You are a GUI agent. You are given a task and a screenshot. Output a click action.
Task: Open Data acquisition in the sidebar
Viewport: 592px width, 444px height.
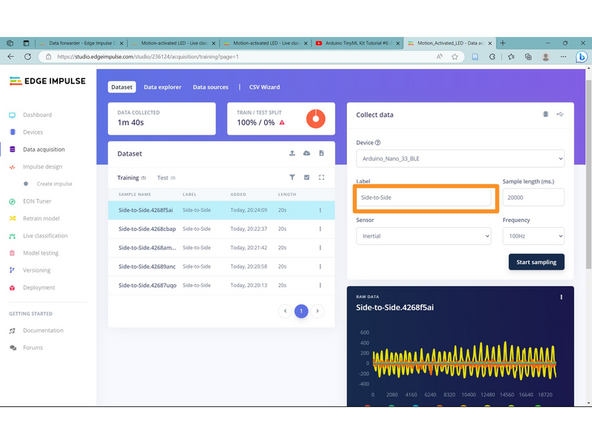pos(44,150)
